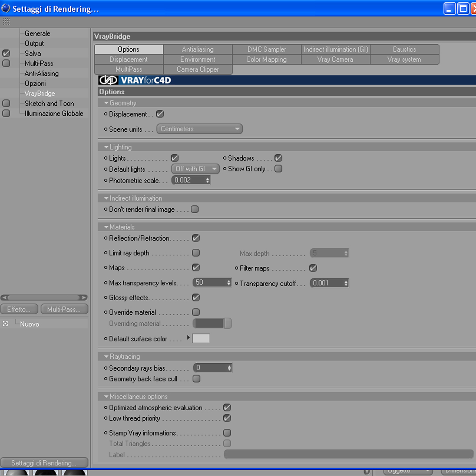This screenshot has width=476, height=476.
Task: Open the Caustics tab
Action: [404, 49]
